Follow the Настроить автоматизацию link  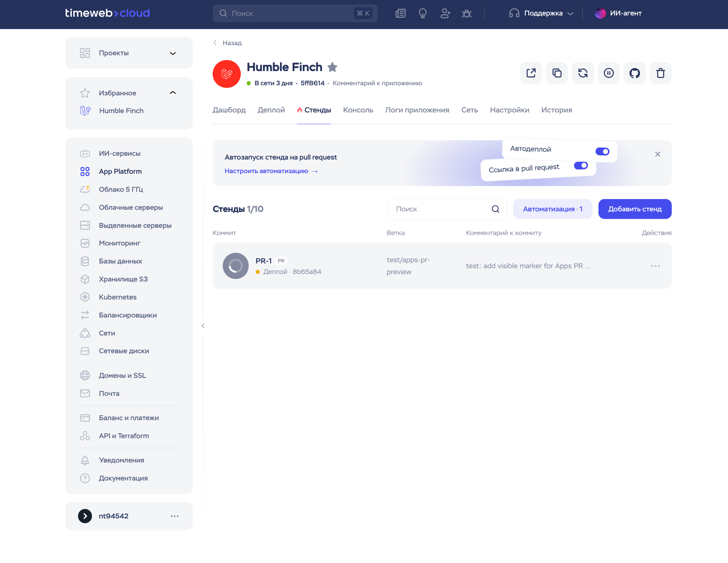click(x=271, y=171)
